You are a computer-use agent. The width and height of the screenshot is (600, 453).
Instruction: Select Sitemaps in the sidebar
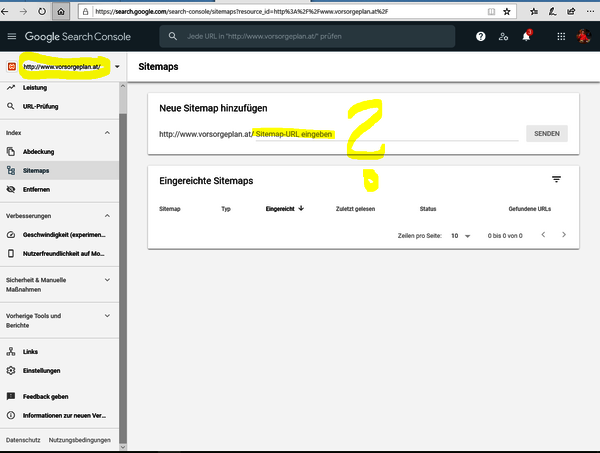tap(59, 171)
